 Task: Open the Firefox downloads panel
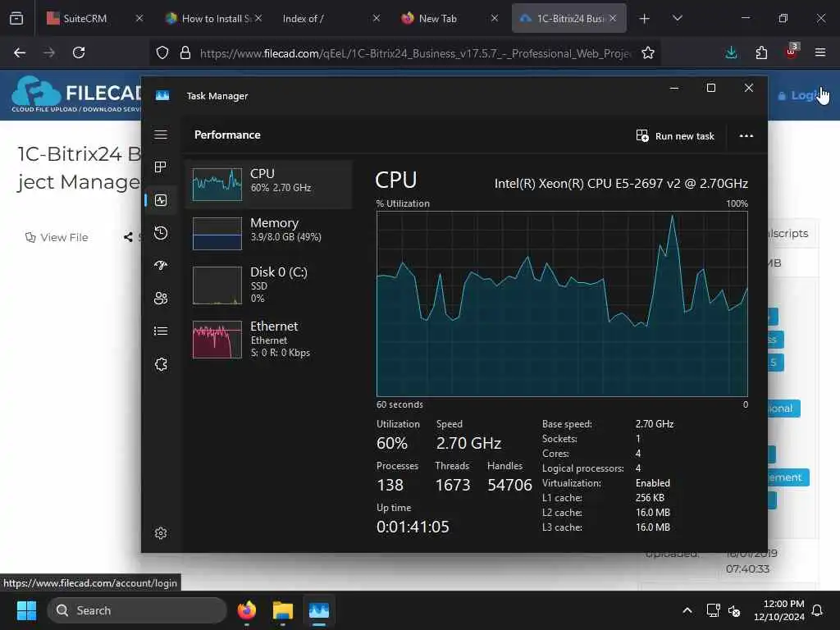(x=731, y=52)
